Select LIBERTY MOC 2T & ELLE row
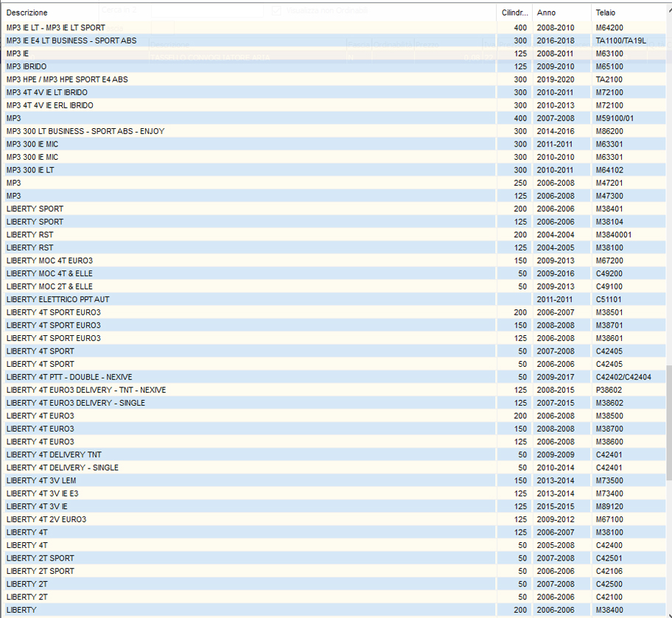 334,287
